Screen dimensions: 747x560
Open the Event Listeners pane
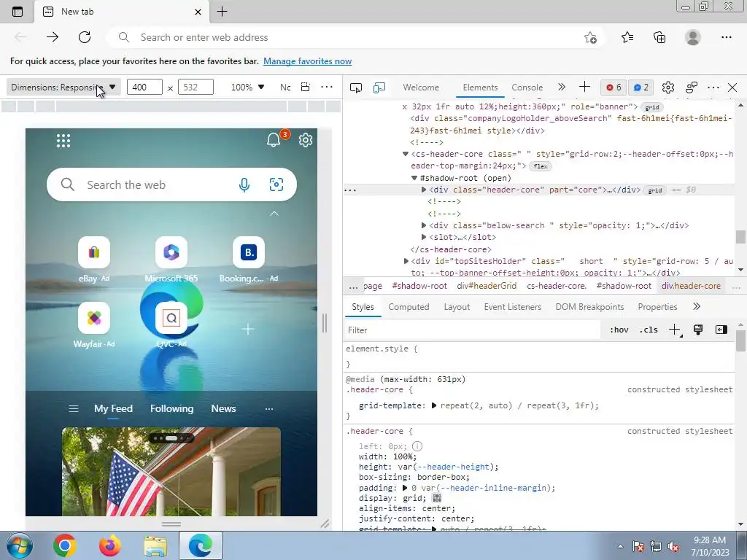tap(513, 307)
